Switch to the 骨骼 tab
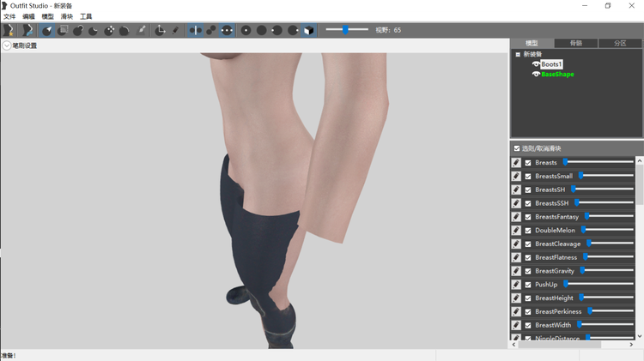This screenshot has width=644, height=361. pos(576,43)
